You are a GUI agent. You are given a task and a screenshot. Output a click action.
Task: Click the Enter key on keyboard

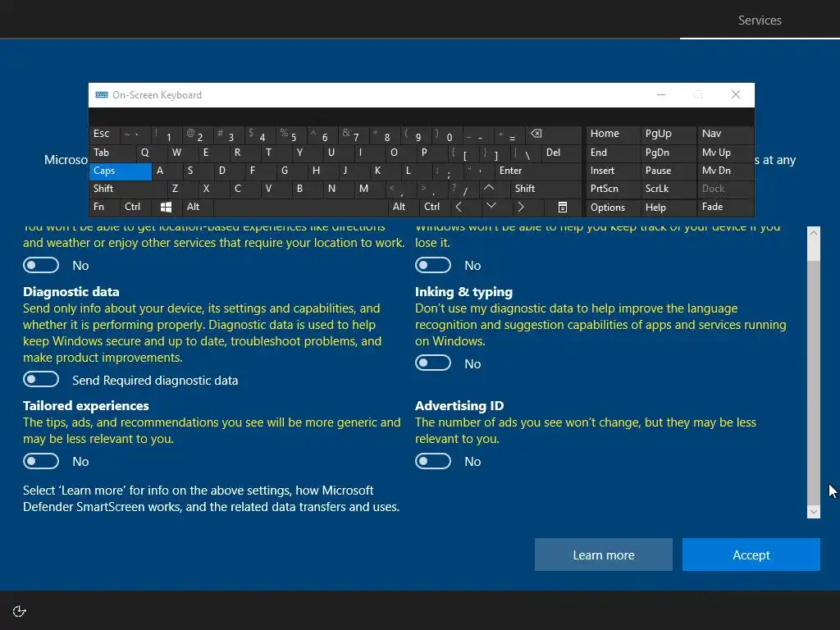[x=538, y=171]
